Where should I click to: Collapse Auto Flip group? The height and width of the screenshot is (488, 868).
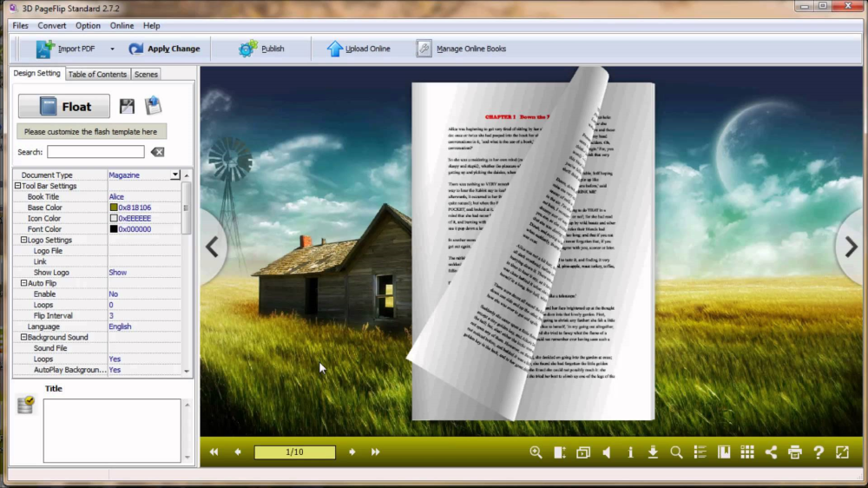click(x=23, y=283)
